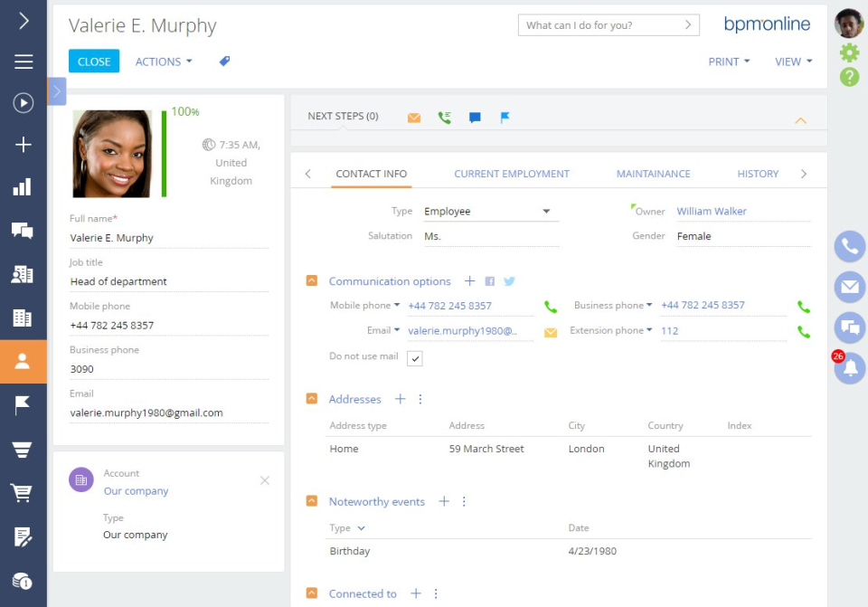Click the green call icon for mobile phone
Viewport: 868px width, 607px height.
(x=551, y=307)
